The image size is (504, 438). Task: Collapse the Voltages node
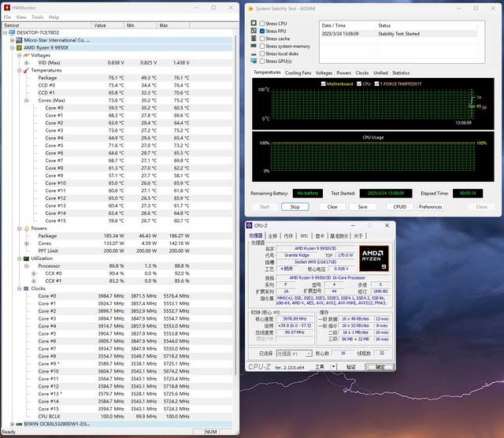click(19, 55)
